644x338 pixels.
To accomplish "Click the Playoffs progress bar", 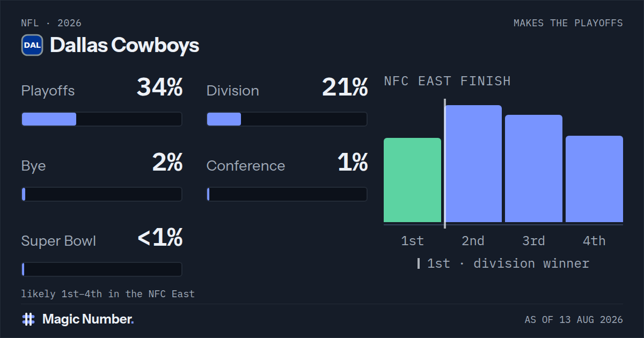I will click(101, 119).
